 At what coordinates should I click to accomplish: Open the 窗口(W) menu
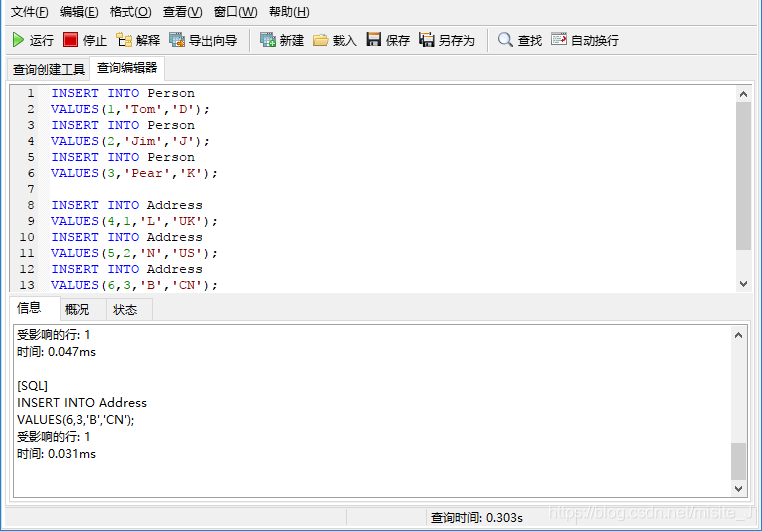coord(235,12)
